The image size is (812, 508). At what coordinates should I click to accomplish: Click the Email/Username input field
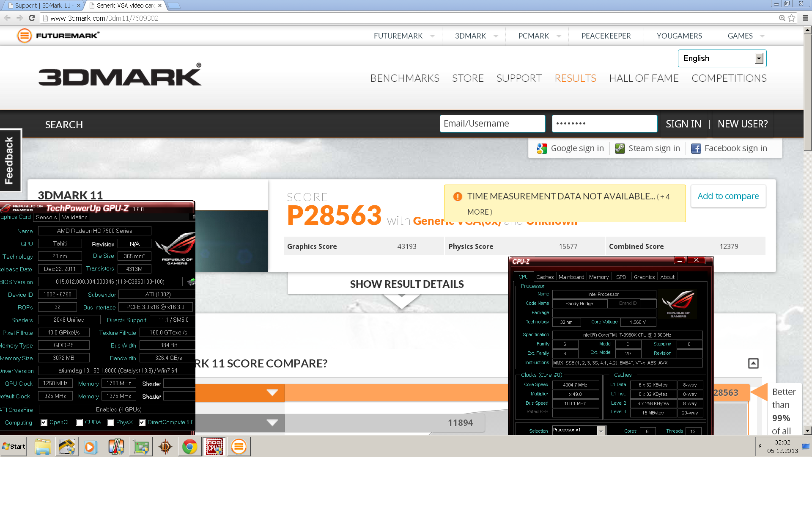(x=492, y=124)
